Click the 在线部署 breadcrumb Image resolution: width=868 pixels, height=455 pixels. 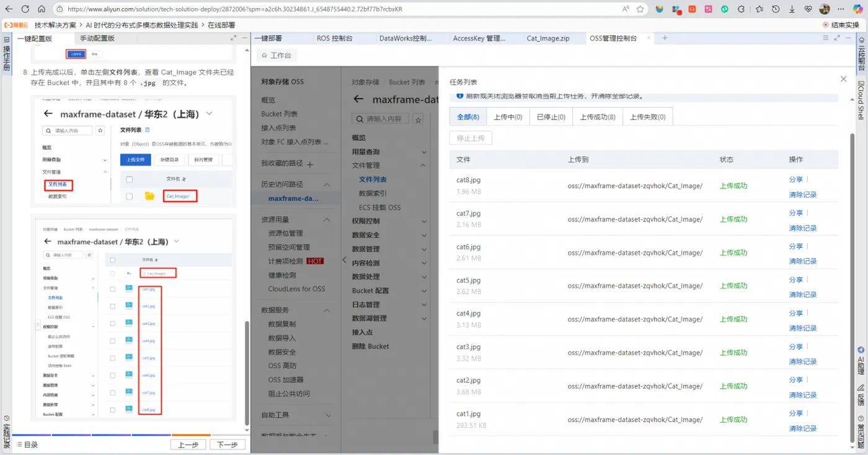click(x=221, y=25)
